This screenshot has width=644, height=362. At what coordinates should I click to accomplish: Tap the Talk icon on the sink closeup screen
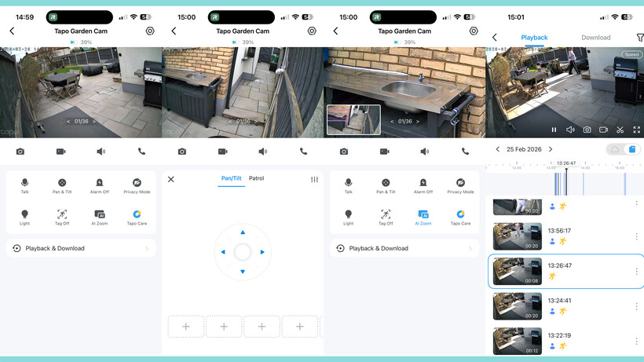pyautogui.click(x=348, y=185)
